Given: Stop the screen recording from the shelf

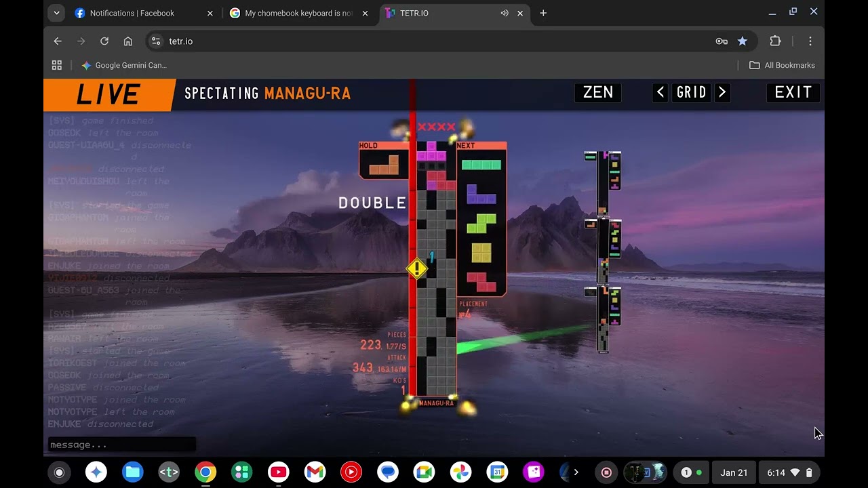Looking at the screenshot, I should [607, 472].
